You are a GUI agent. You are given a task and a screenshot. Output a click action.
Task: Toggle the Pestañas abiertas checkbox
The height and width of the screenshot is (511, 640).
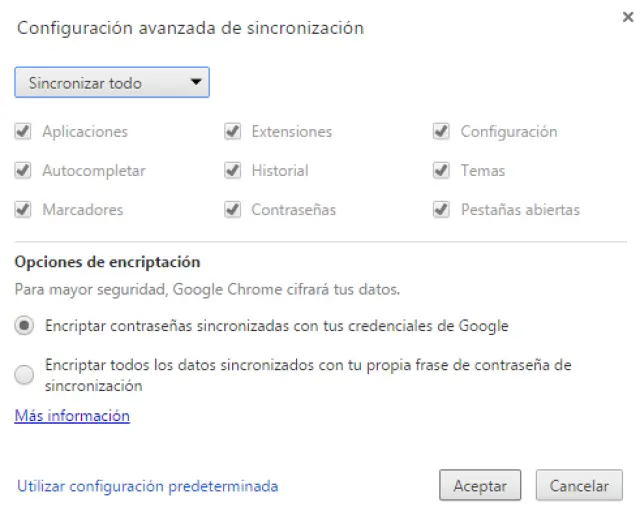(x=441, y=210)
